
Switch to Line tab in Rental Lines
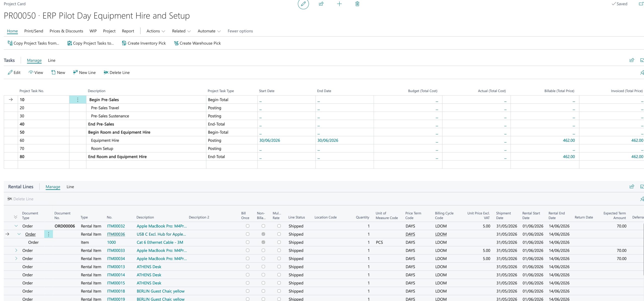(x=70, y=187)
